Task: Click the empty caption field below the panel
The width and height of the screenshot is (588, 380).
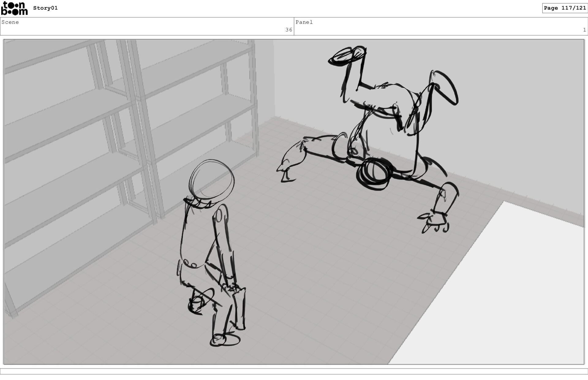Action: 294,371
